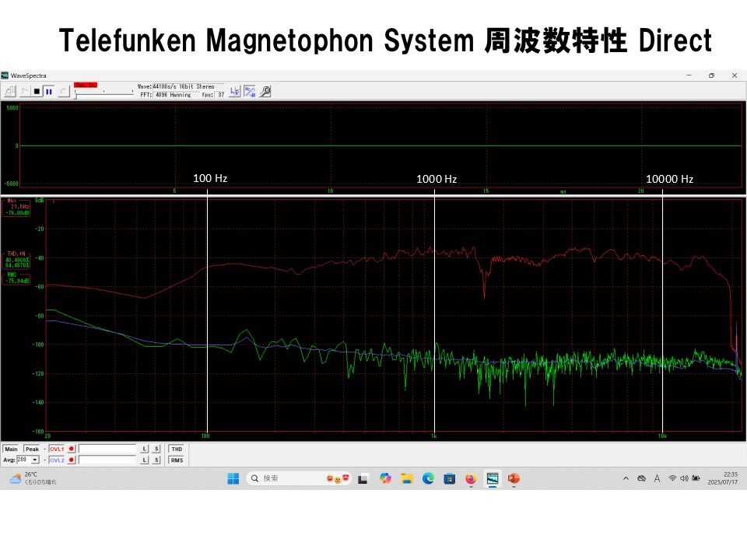Image resolution: width=747 pixels, height=560 pixels.
Task: Click the OVL2 overlay name text field
Action: 107,460
